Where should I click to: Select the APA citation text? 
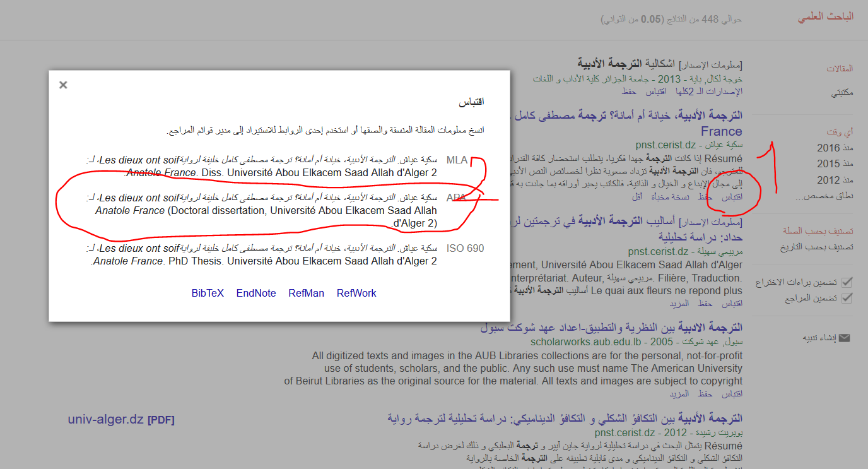(x=262, y=210)
